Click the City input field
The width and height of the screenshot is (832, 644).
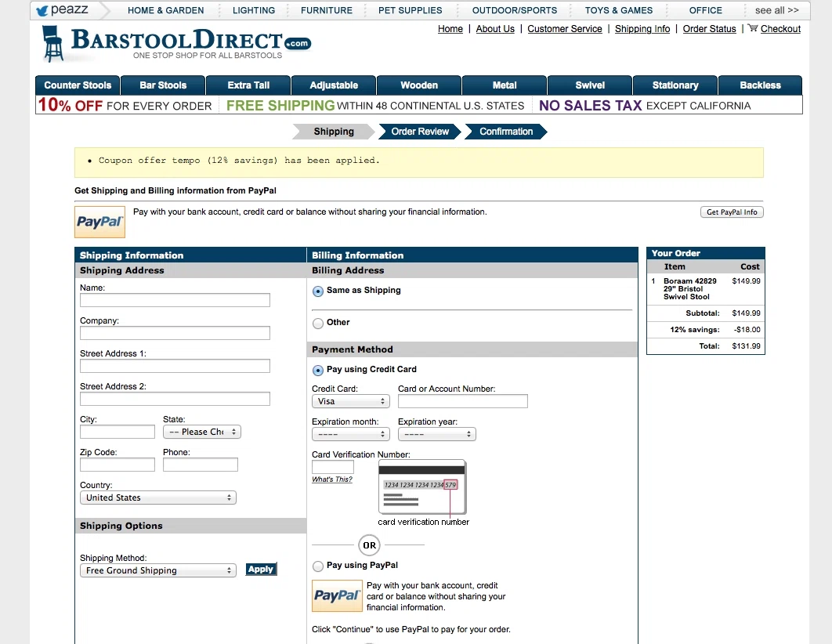(118, 432)
